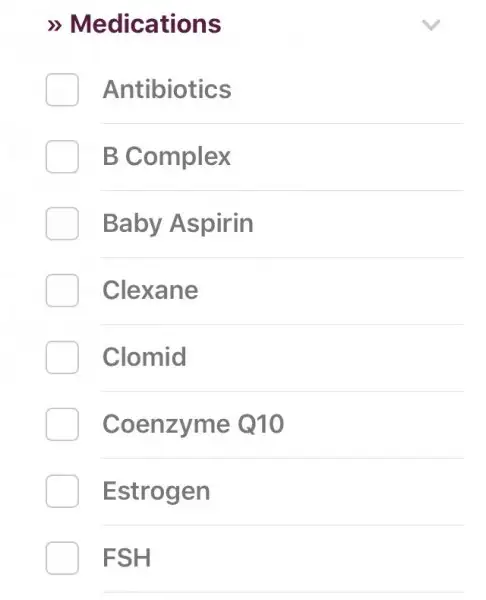
Task: Tap the Estrogen medication name
Action: pyautogui.click(x=156, y=491)
